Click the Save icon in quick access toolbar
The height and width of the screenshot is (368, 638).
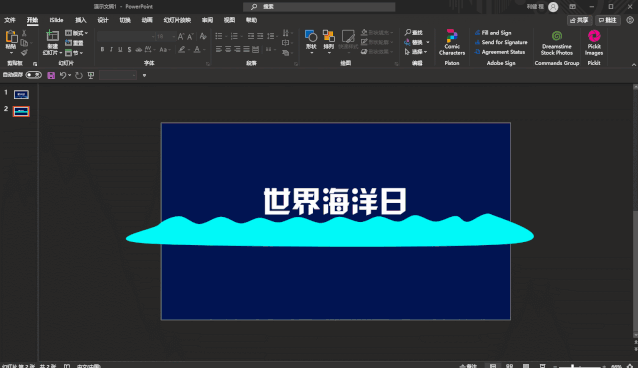click(x=51, y=75)
